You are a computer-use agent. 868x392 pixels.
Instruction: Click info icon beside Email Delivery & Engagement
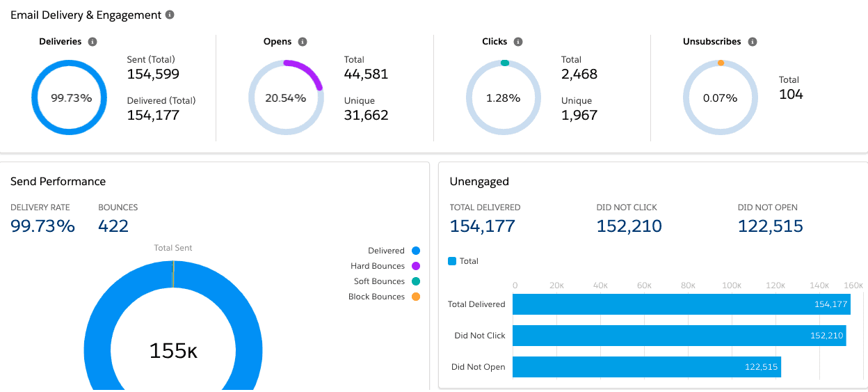coord(170,15)
